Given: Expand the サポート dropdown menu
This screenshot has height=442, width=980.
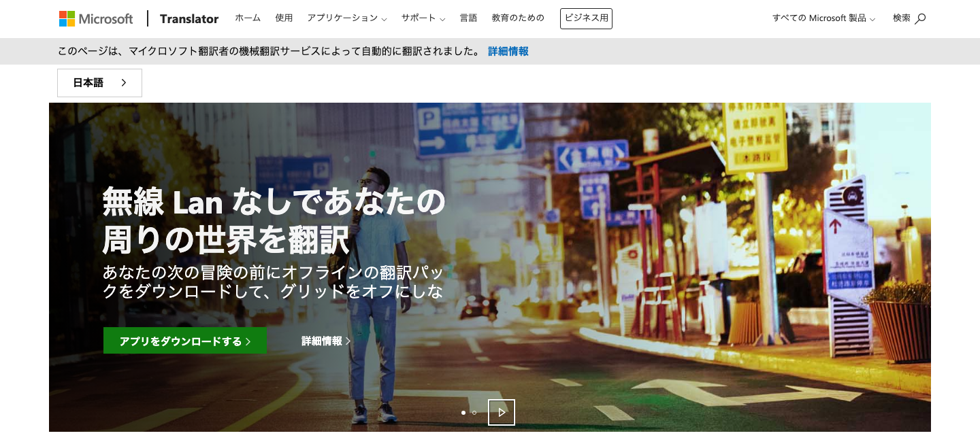Looking at the screenshot, I should [423, 18].
